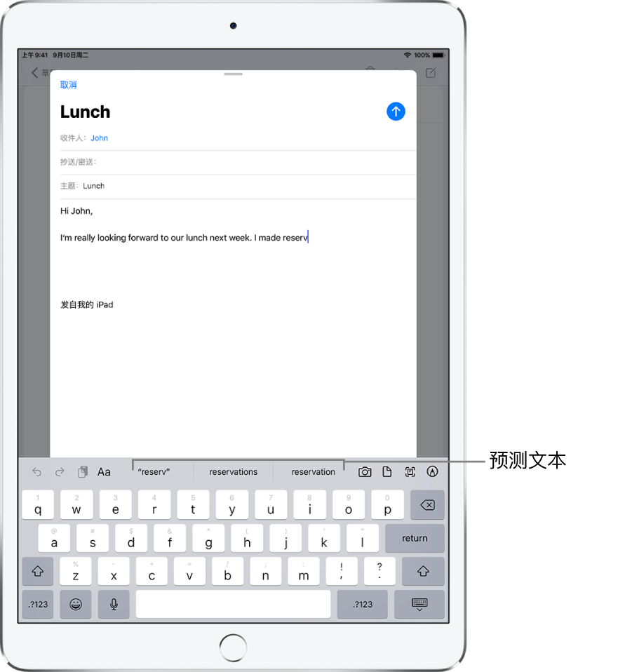Image resolution: width=625 pixels, height=672 pixels.
Task: Open the emoji keyboard
Action: point(76,604)
